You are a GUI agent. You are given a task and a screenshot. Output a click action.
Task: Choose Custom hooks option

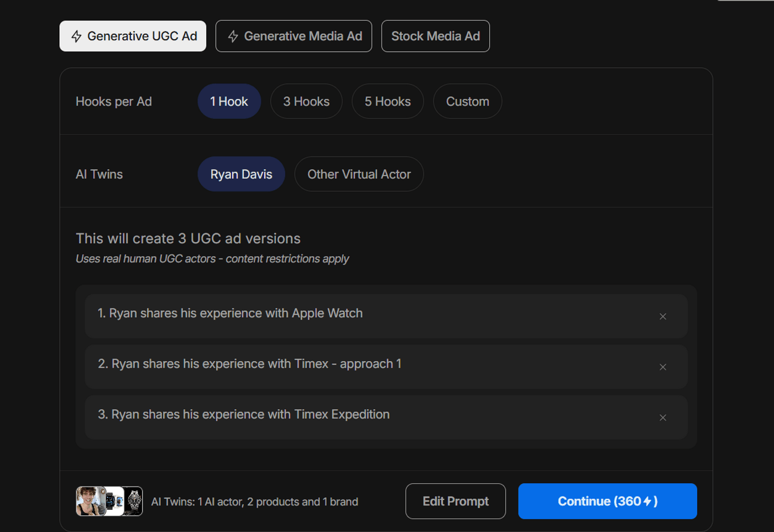tap(467, 101)
